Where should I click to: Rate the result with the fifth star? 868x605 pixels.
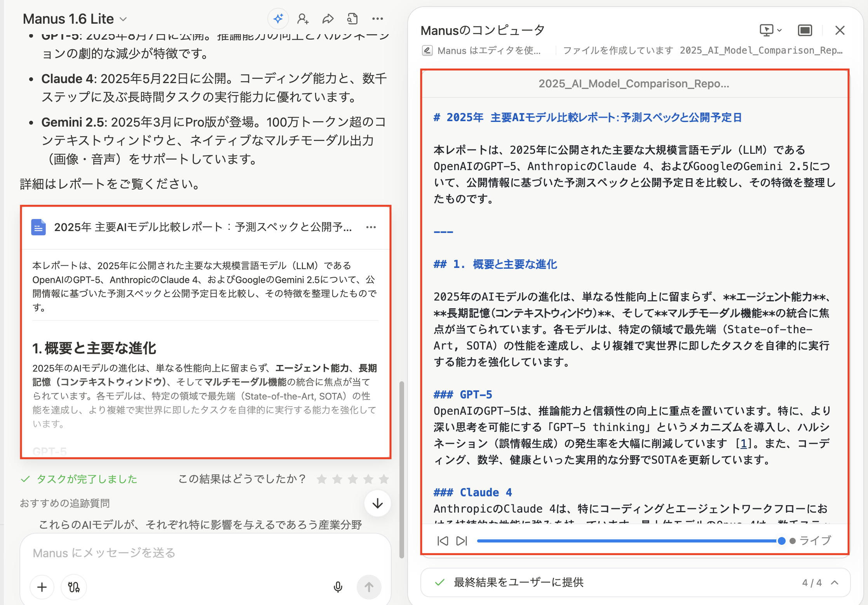384,479
